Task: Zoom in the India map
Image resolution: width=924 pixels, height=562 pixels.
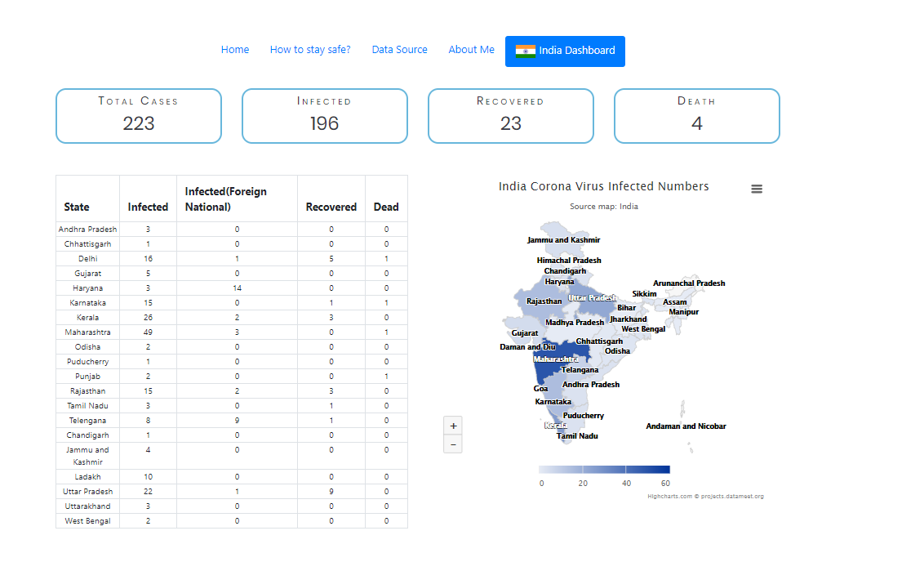Action: point(452,426)
